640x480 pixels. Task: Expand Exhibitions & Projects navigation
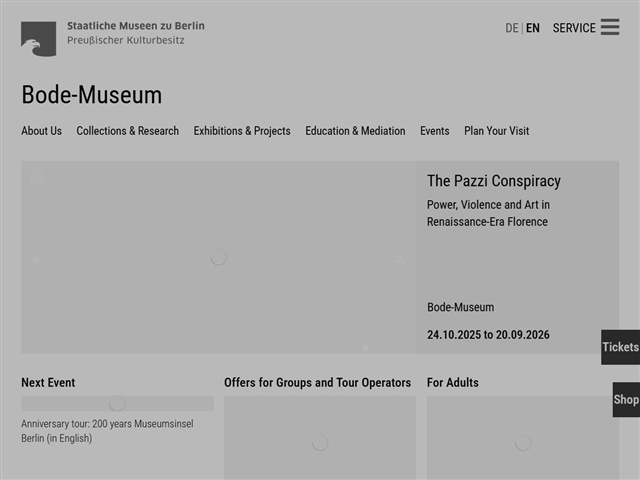point(242,131)
